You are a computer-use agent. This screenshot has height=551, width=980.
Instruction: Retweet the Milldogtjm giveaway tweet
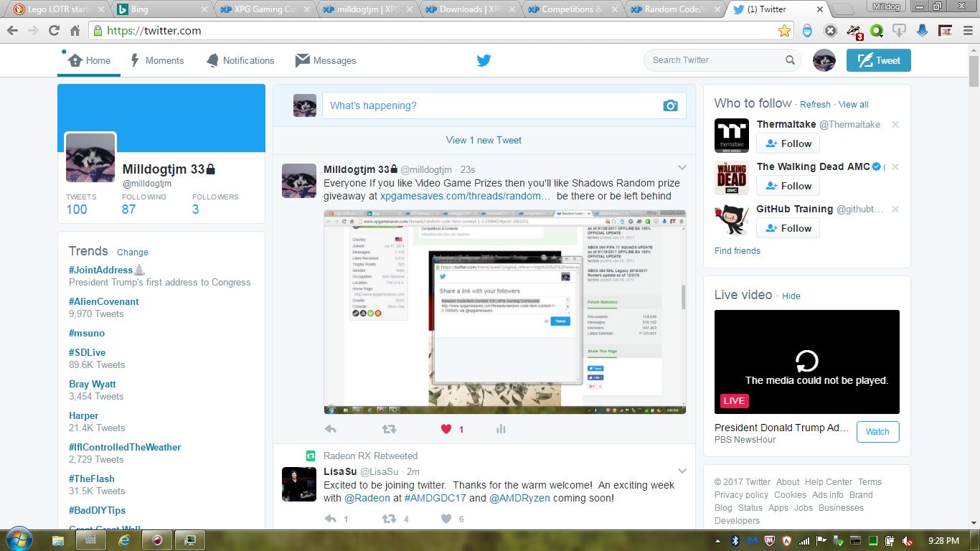click(389, 429)
